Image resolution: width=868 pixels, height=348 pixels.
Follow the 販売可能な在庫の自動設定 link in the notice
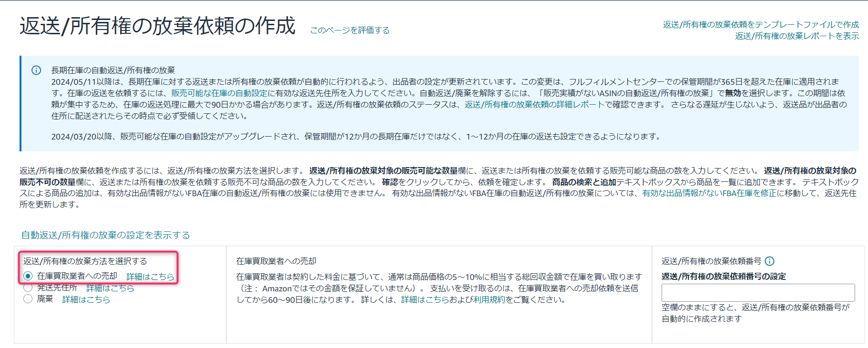tap(219, 93)
